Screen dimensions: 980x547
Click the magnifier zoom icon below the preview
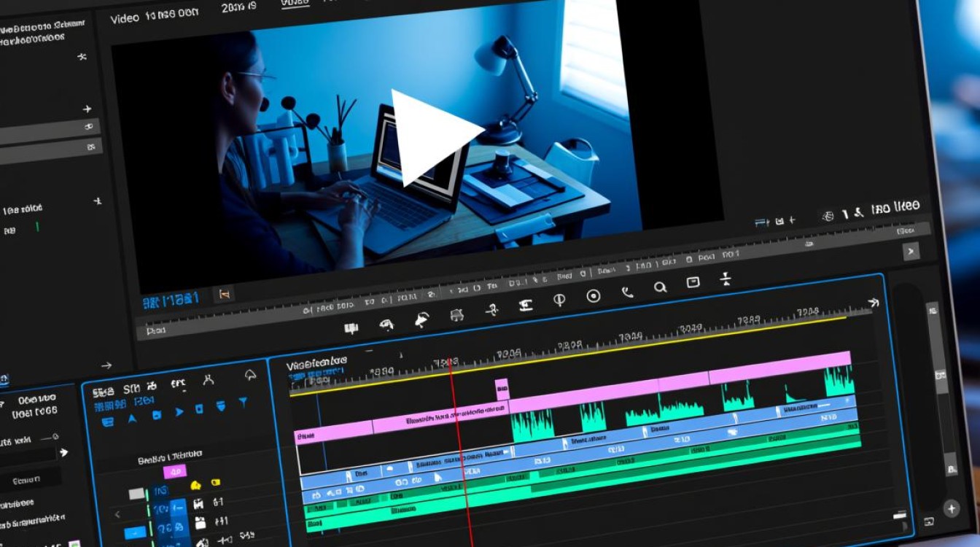coord(660,287)
